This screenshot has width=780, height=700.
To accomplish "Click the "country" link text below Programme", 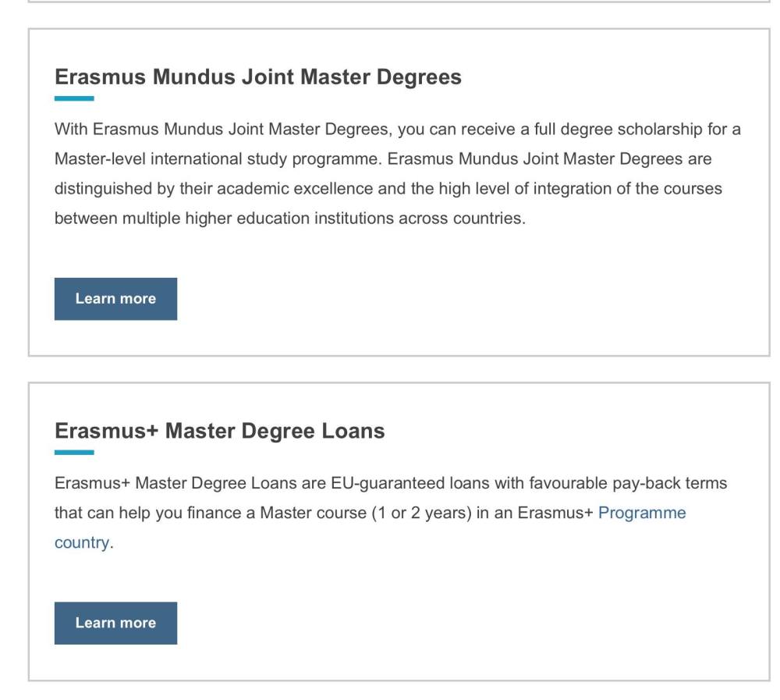I will coord(82,542).
